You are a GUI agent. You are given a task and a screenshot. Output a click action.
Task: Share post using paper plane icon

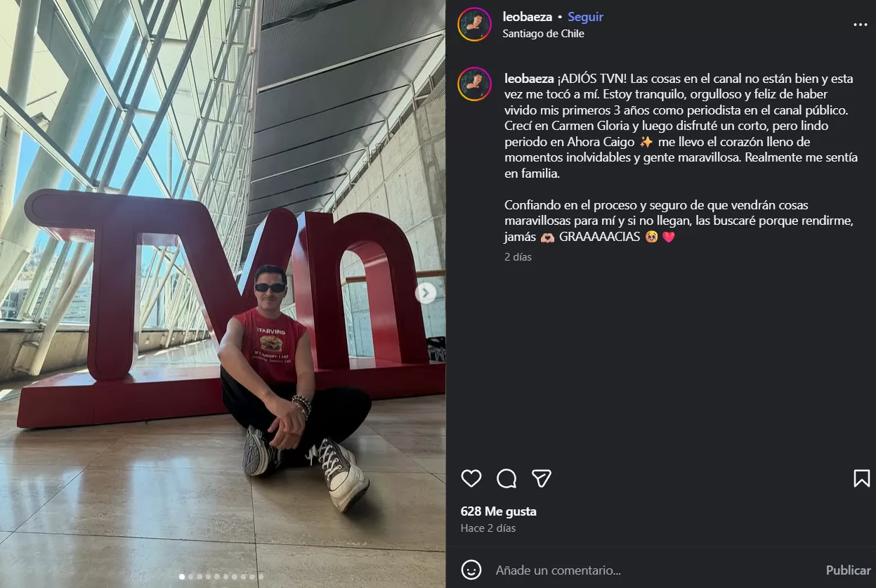[x=541, y=478]
